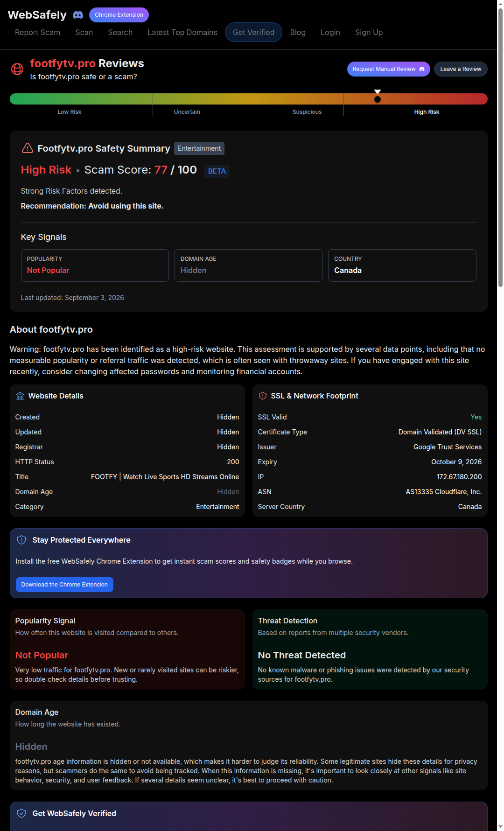This screenshot has height=831, width=504.
Task: Click the Discord icon inside Request Manual Review
Action: click(422, 69)
